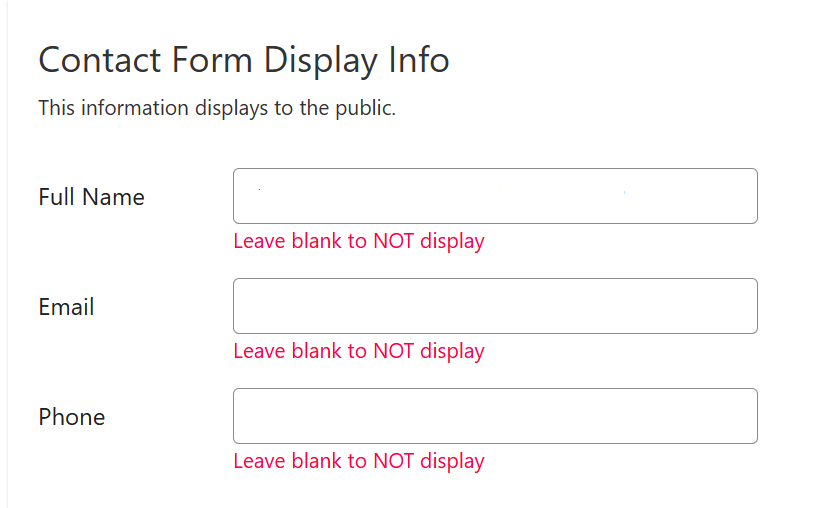The image size is (828, 508).
Task: Click the word 'public' in the subtitle
Action: tap(365, 108)
